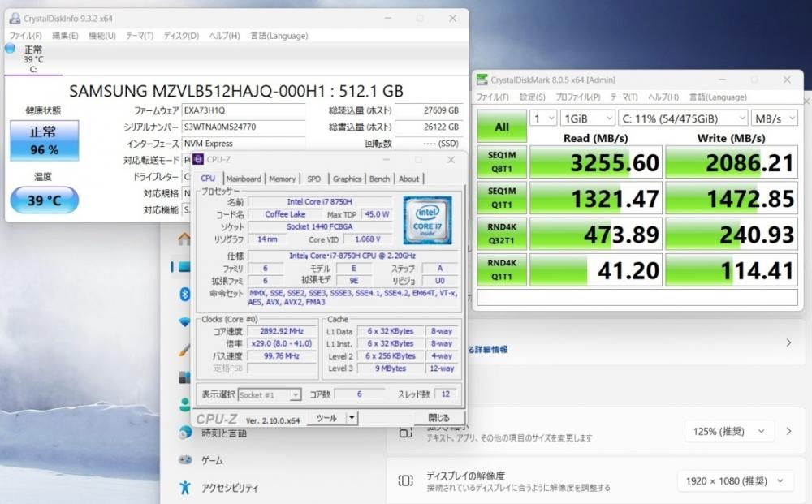Open 時刻と言語 in Settings sidebar
The image size is (812, 504).
(224, 433)
